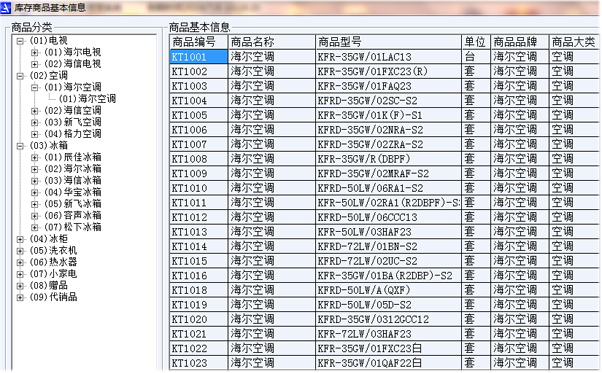The width and height of the screenshot is (602, 373).
Task: Expand the (03)新飞空调 node
Action: tap(35, 122)
